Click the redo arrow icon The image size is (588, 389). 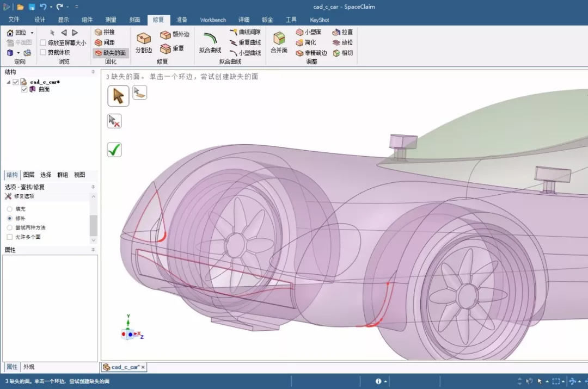pos(60,7)
